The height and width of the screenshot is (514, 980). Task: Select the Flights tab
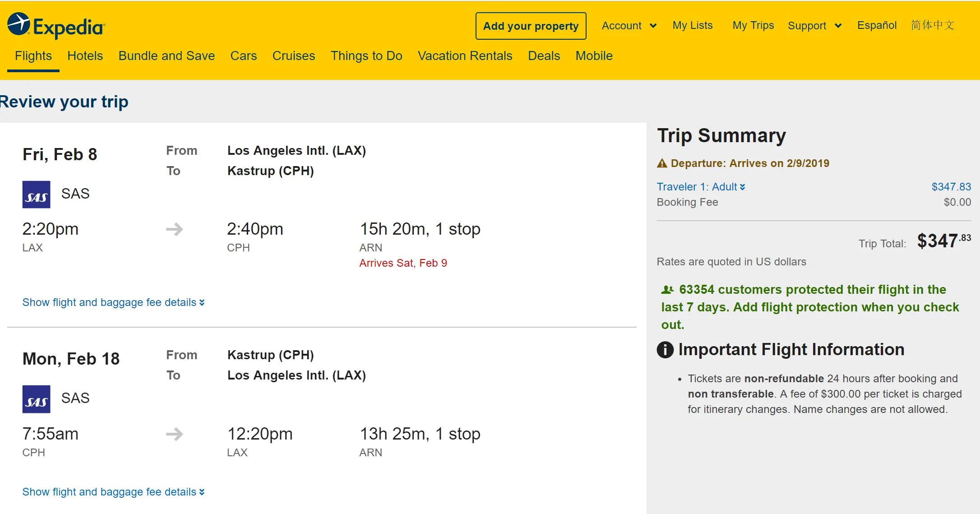tap(33, 56)
